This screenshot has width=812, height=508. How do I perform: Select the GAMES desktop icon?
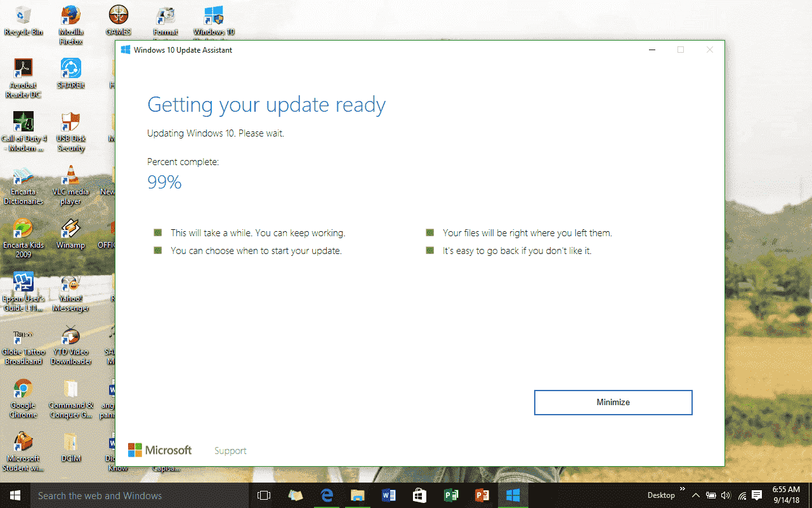[118, 20]
